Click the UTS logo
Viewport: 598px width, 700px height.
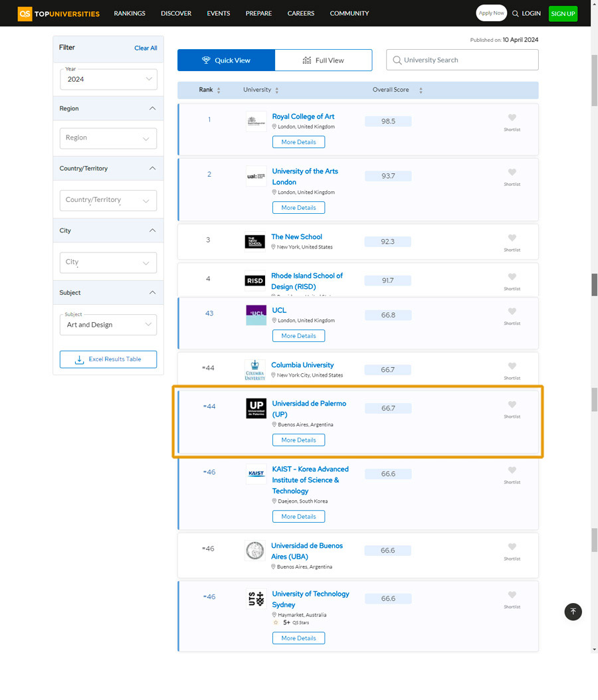coord(256,598)
